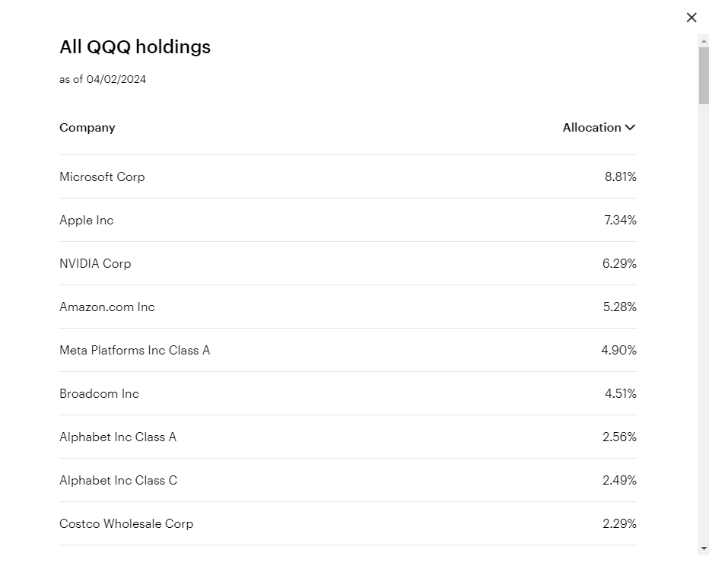Click the 7.34% allocation for Apple
The height and width of the screenshot is (588, 709).
[x=621, y=220]
